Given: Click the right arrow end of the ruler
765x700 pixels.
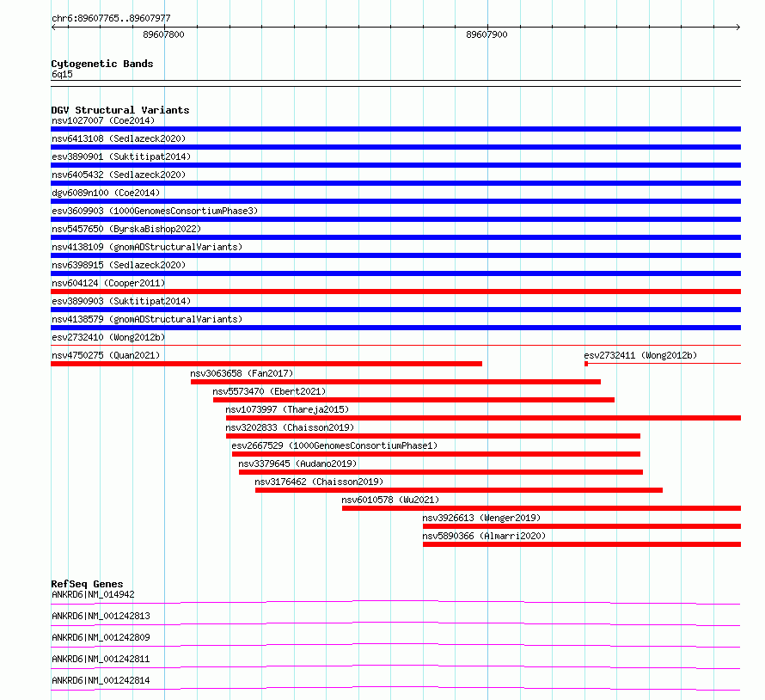Looking at the screenshot, I should (738, 28).
